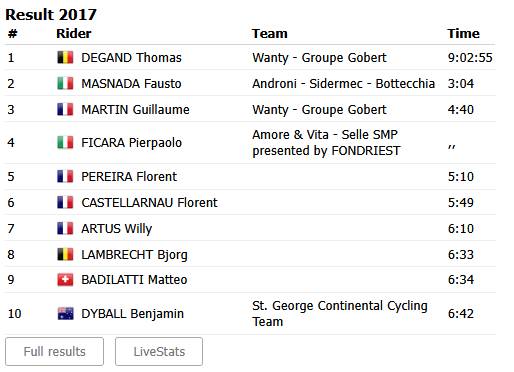
Task: Click the Italian flag beside MASNADA Fausto
Action: (x=65, y=83)
